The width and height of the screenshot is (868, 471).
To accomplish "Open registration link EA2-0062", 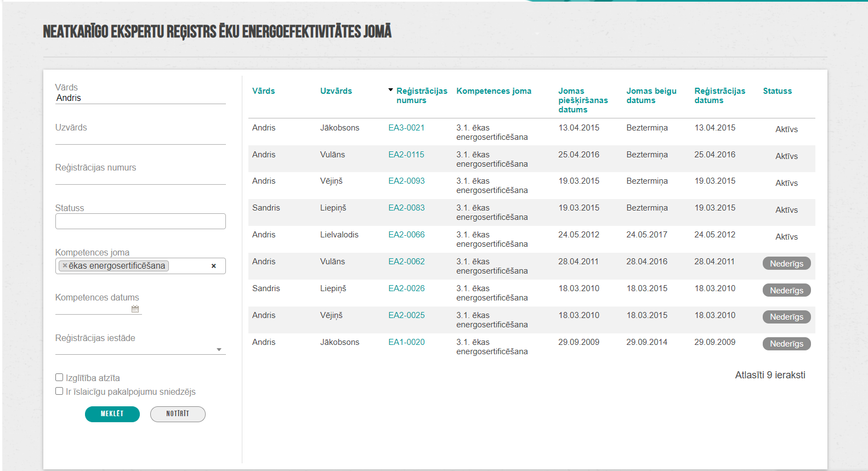I will tap(406, 262).
